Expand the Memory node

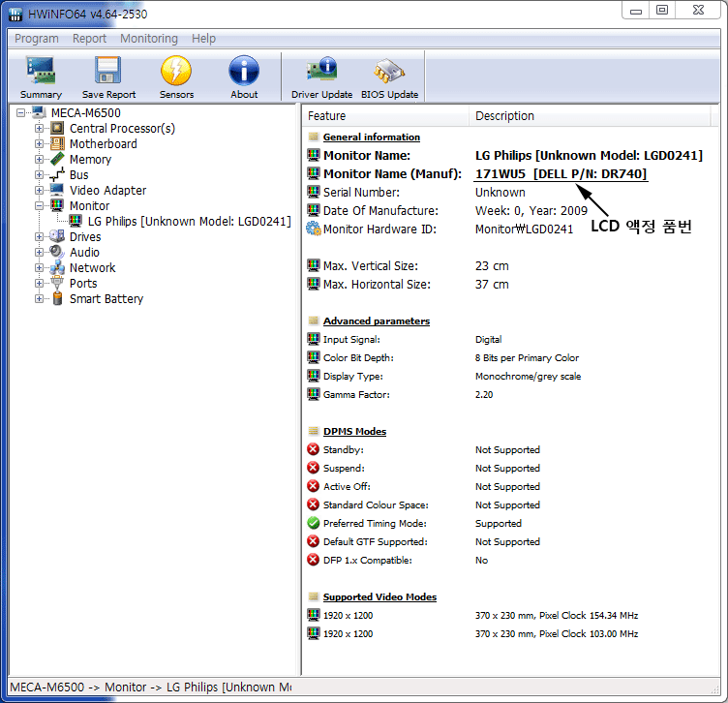39,159
